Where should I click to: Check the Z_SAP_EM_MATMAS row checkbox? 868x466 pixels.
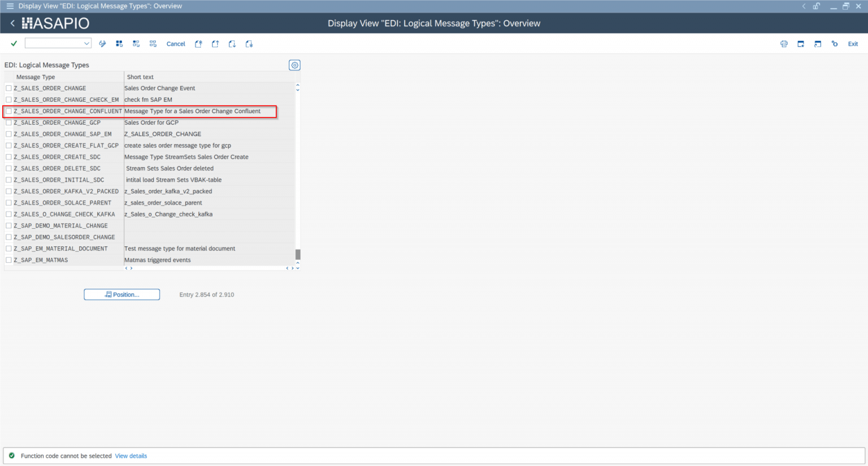(x=8, y=260)
